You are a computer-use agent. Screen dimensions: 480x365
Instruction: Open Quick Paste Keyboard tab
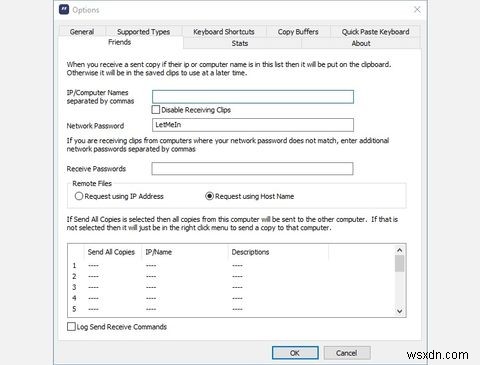coord(375,32)
